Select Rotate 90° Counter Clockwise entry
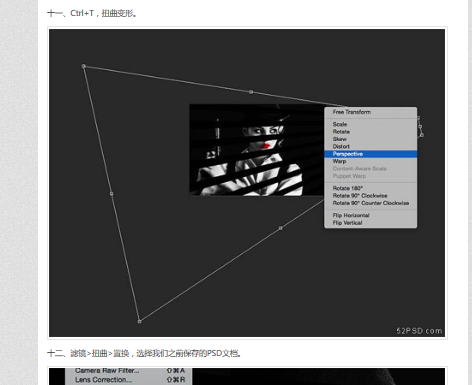The width and height of the screenshot is (472, 385). pyautogui.click(x=370, y=203)
